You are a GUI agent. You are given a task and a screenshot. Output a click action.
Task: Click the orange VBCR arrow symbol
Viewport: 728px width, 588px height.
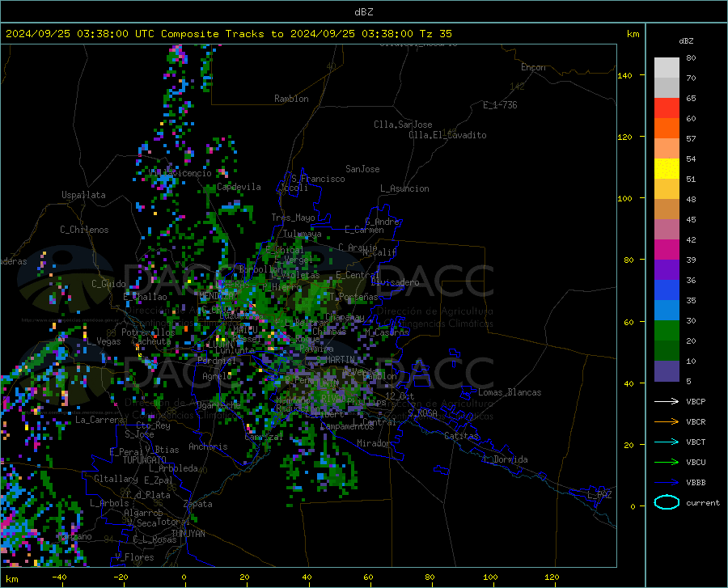point(667,422)
